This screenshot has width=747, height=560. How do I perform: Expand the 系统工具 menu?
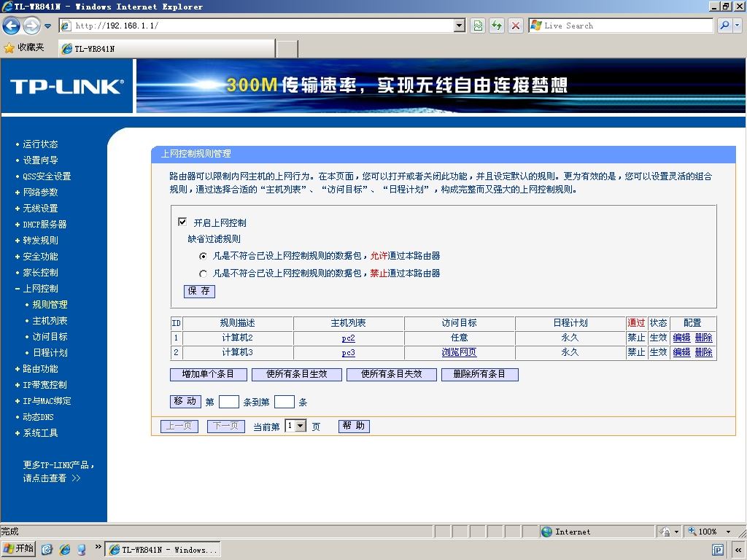pyautogui.click(x=40, y=433)
